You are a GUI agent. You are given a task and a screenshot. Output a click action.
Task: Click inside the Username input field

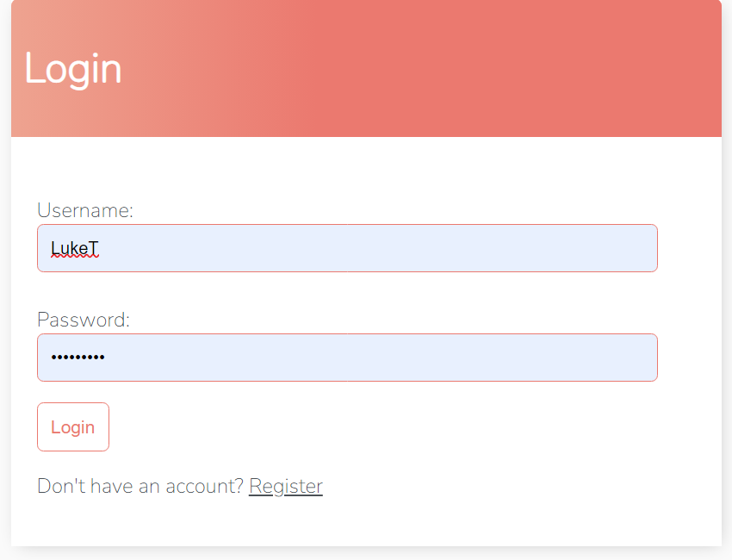click(x=344, y=247)
